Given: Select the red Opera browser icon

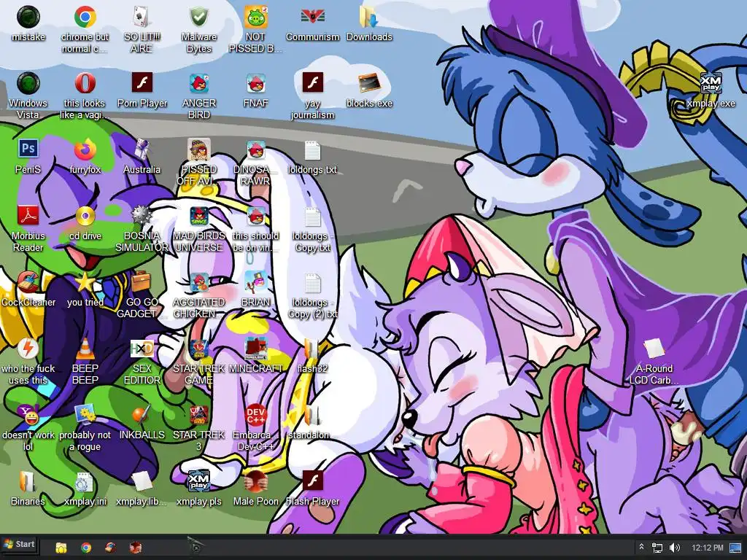Looking at the screenshot, I should click(x=85, y=83).
